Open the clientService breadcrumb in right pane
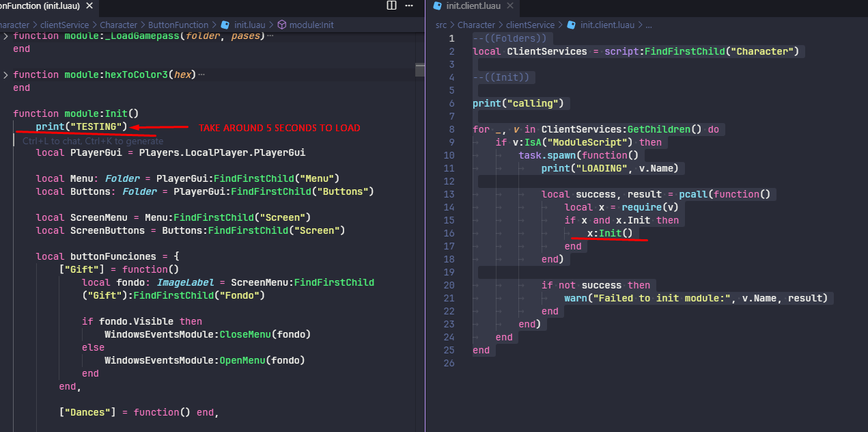The width and height of the screenshot is (868, 432). tap(529, 25)
